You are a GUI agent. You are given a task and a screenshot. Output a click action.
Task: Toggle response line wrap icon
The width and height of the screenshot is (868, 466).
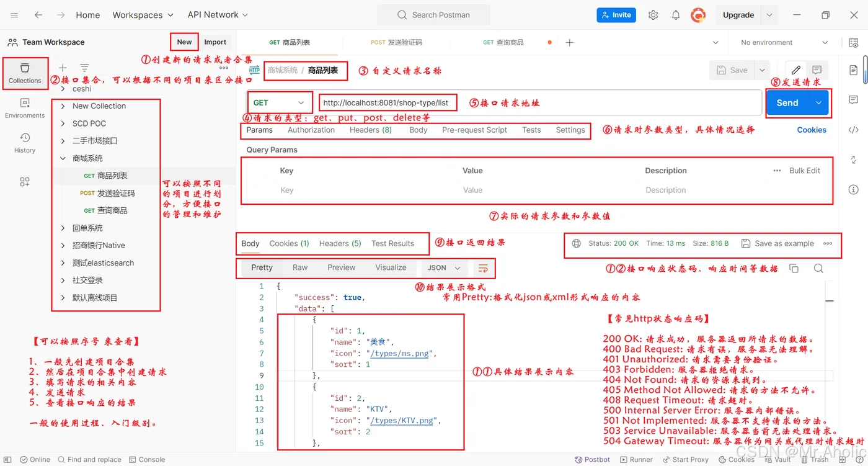(483, 268)
